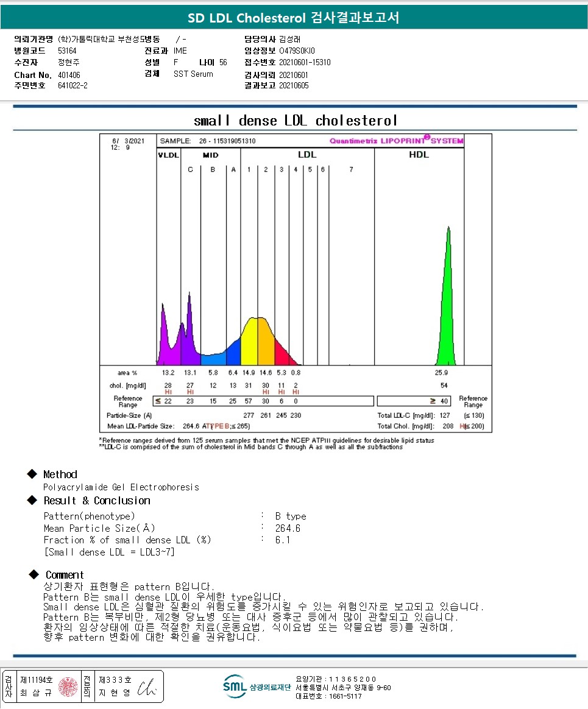Screen dimensions: 588x709
Task: Click Chart No. value '401406'
Action: tap(69, 75)
